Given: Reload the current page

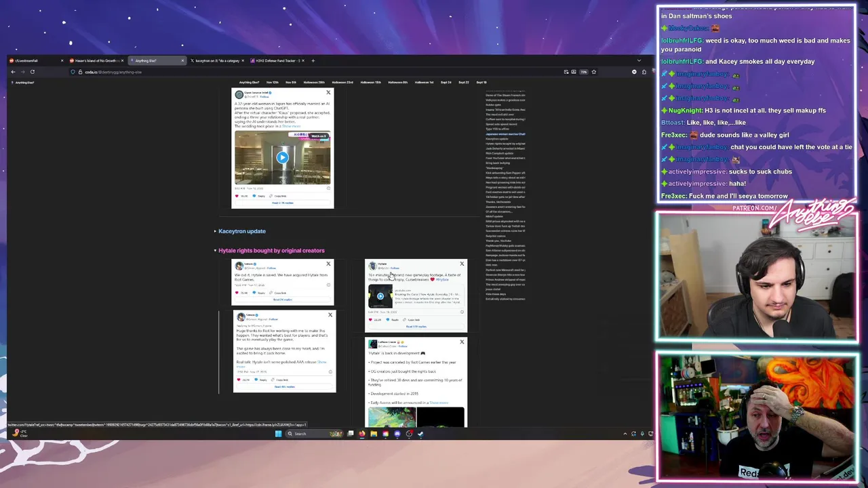Looking at the screenshot, I should click(32, 72).
